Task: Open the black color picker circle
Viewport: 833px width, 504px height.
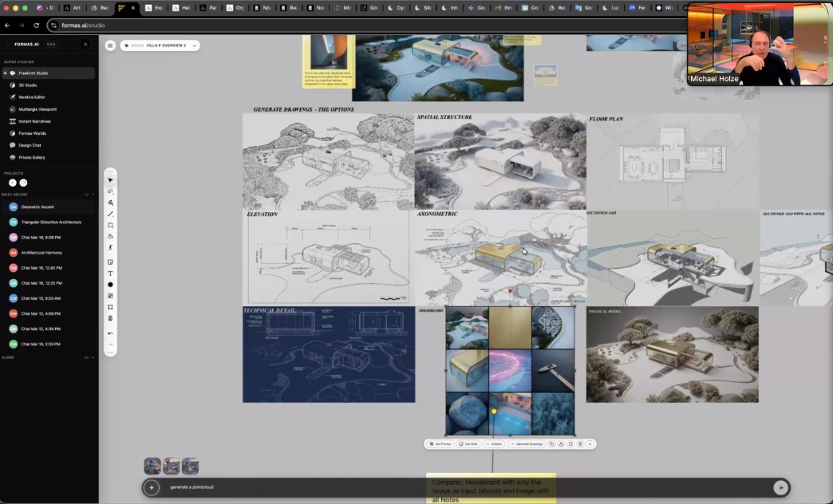Action: point(111,285)
